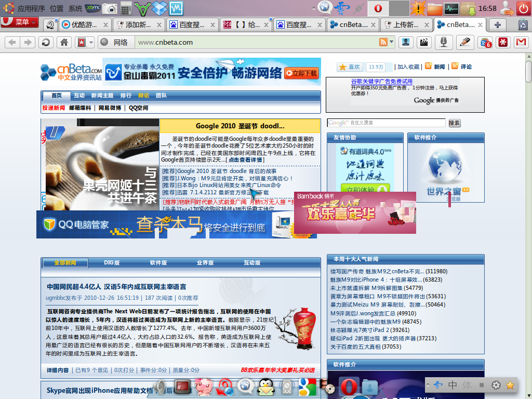The height and width of the screenshot is (399, 532).
Task: Click the browser reload button
Action: [x=46, y=43]
